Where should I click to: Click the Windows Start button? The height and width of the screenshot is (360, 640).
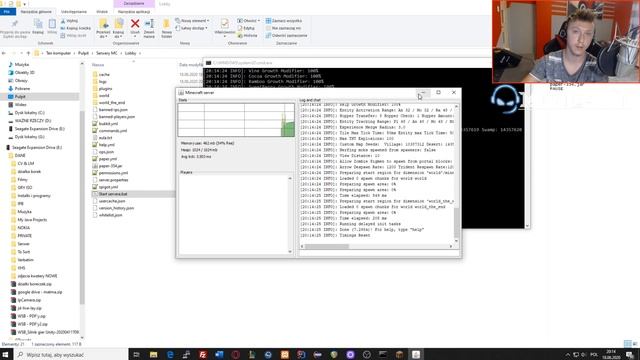tap(6, 354)
